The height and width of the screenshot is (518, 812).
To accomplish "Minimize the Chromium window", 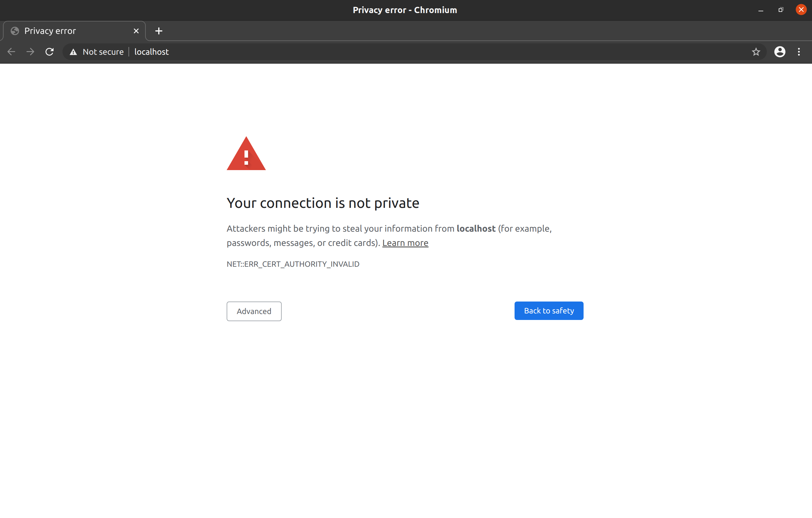I will [x=761, y=10].
